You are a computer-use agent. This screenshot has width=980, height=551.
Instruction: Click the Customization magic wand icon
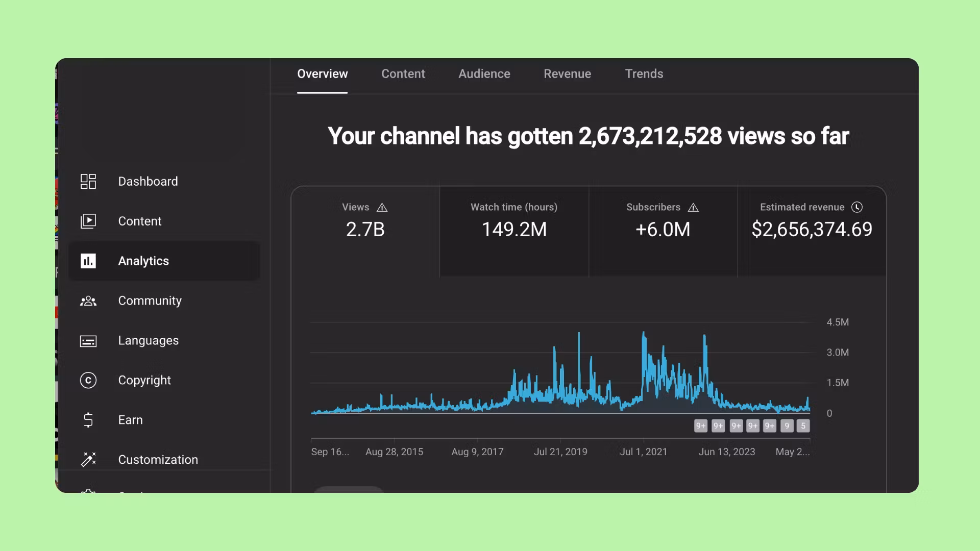point(88,459)
